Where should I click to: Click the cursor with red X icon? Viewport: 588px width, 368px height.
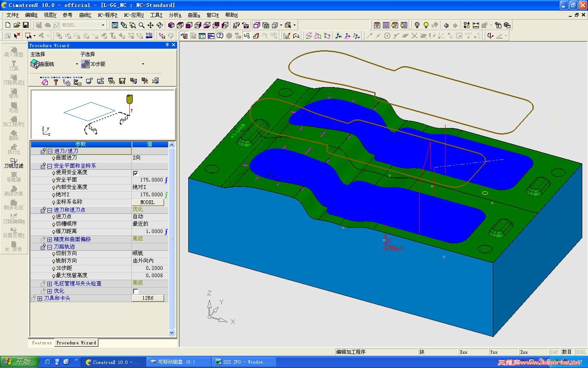point(17,36)
